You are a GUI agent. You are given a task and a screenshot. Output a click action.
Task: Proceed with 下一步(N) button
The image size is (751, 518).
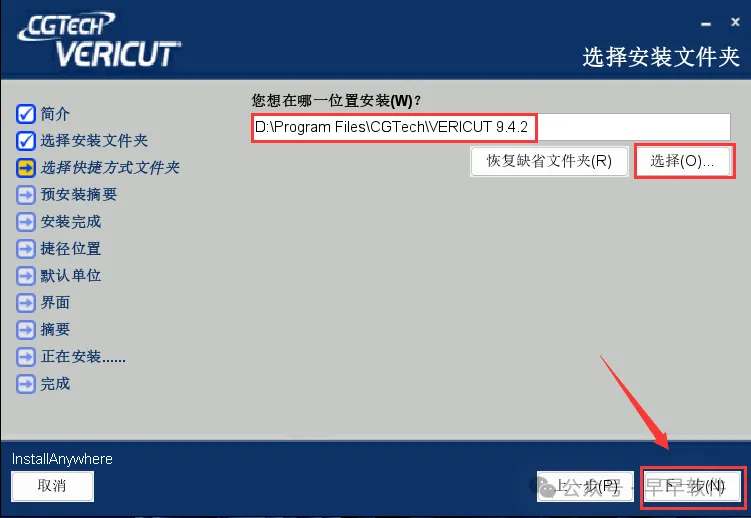(x=693, y=486)
